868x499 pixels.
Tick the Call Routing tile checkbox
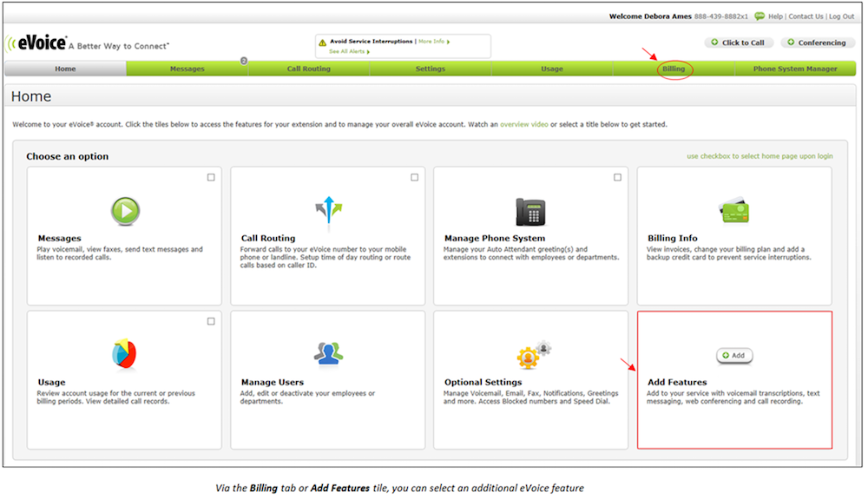[414, 178]
